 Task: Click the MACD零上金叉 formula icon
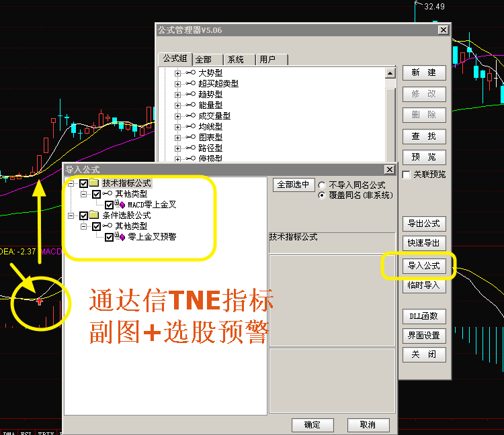(120, 204)
